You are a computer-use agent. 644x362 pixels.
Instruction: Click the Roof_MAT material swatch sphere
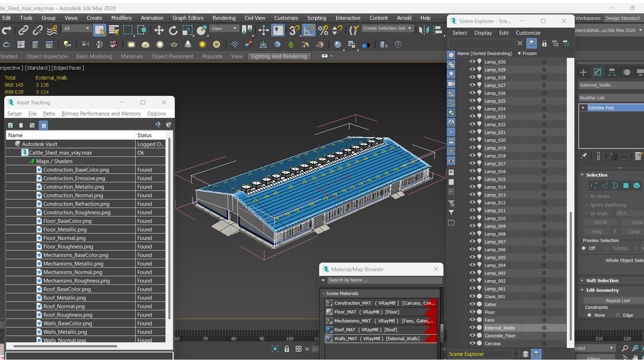point(329,330)
